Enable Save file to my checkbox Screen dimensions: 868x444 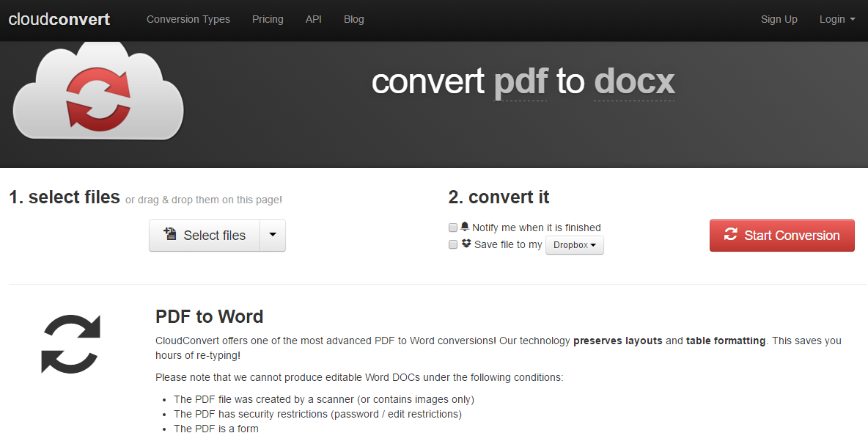click(x=453, y=244)
